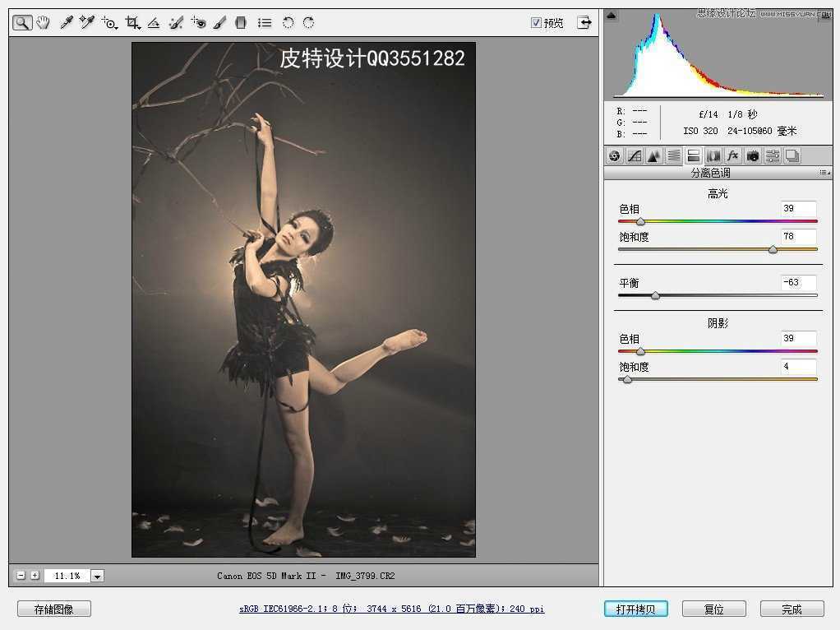Viewport: 840px width, 630px height.
Task: Open the Tone Curve panel tab
Action: [635, 156]
